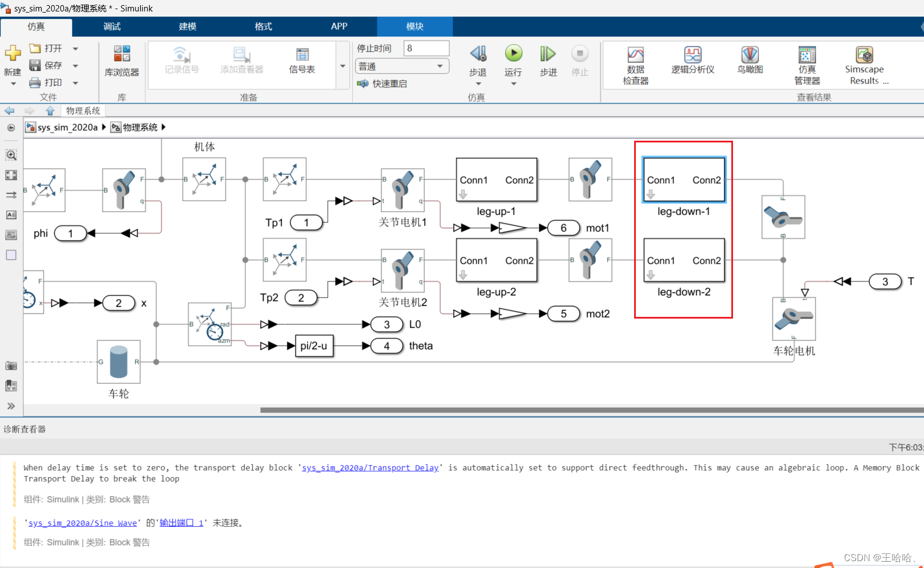This screenshot has height=568, width=924.
Task: Expand the left palette with double chevron
Action: coord(11,406)
